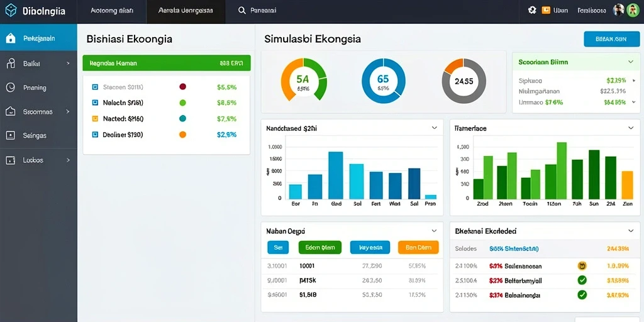Click the home icon beside Pekcjanain
The image size is (644, 322).
click(x=11, y=38)
